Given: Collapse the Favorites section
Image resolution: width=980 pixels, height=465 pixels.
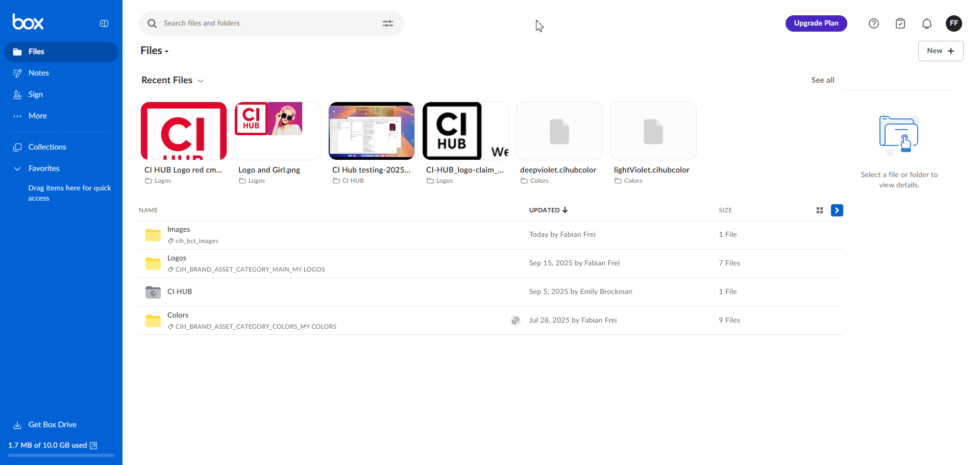Looking at the screenshot, I should click(17, 168).
